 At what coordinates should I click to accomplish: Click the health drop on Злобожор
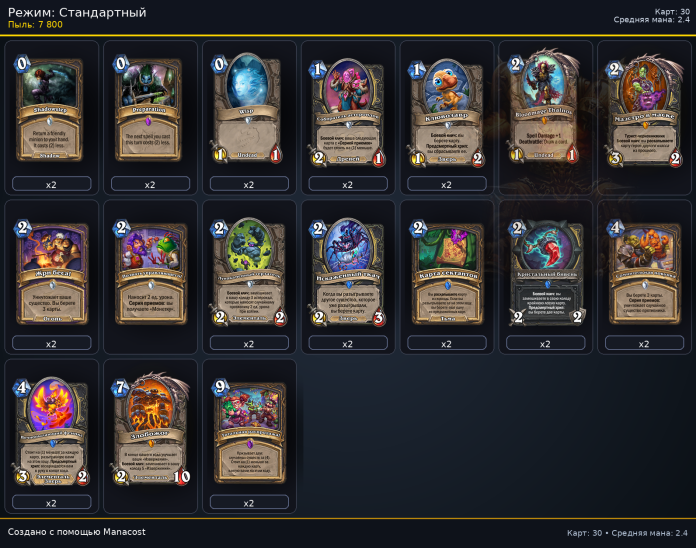[182, 477]
